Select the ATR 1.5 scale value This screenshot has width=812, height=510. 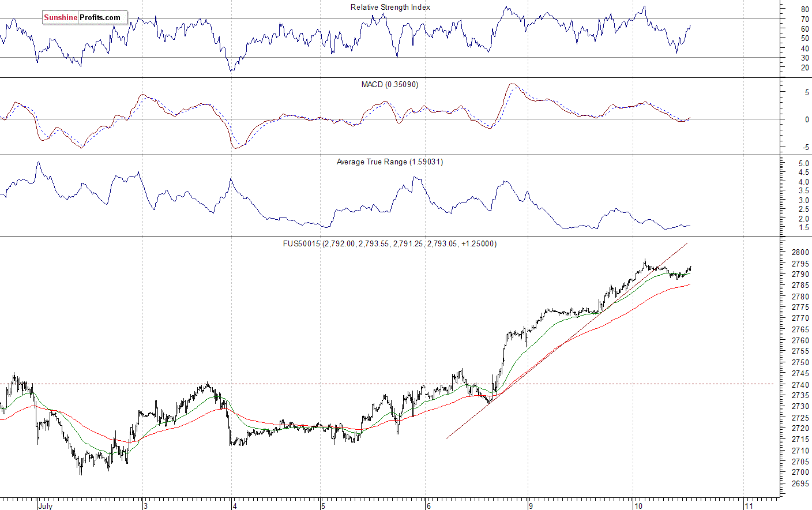[803, 228]
